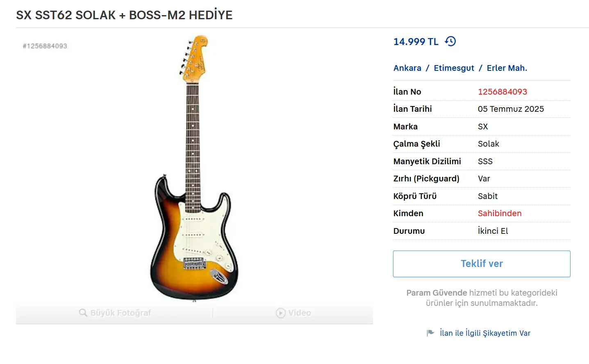Click the Teklif ver button
Viewport: 589px width, 364px height.
click(x=482, y=264)
